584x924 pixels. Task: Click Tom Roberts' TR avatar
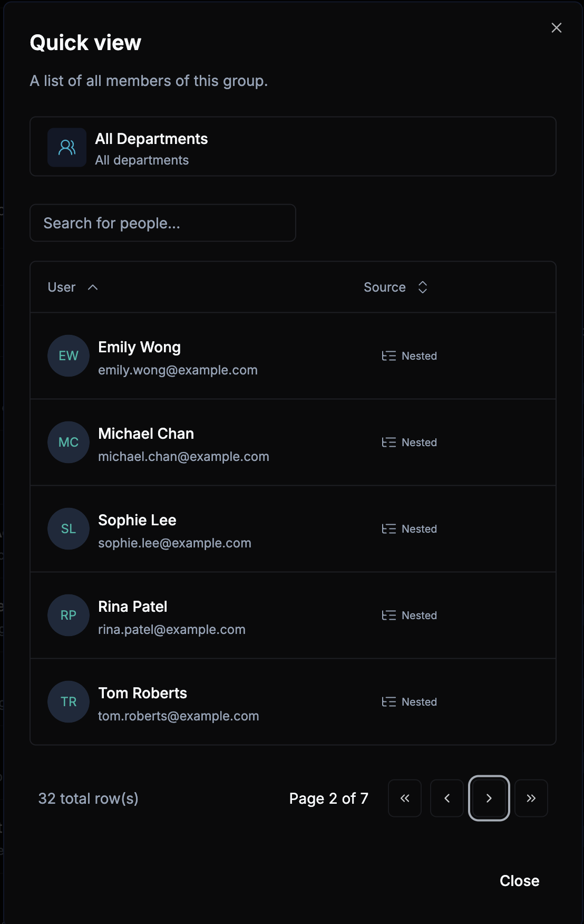[68, 701]
